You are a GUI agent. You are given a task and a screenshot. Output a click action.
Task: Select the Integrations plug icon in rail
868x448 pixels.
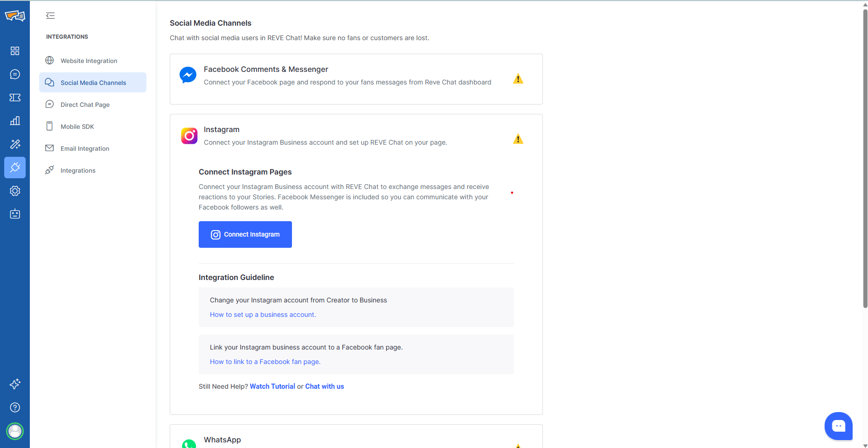(15, 168)
